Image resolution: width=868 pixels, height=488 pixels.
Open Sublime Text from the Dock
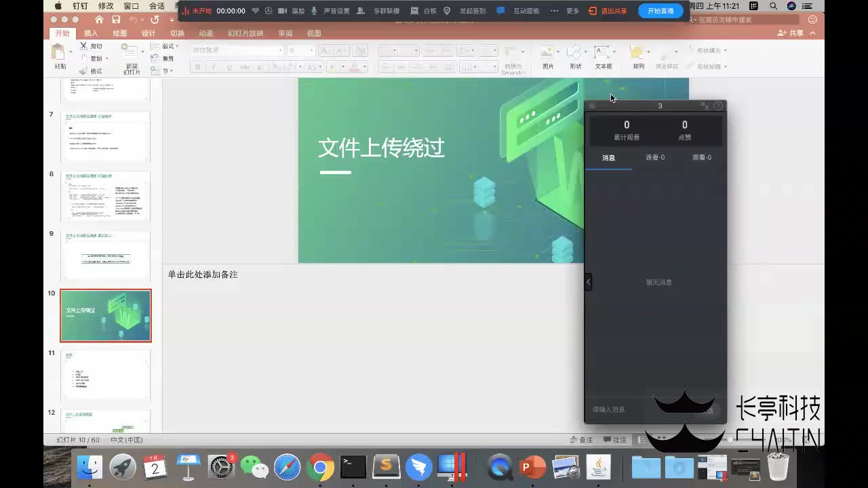pyautogui.click(x=387, y=467)
